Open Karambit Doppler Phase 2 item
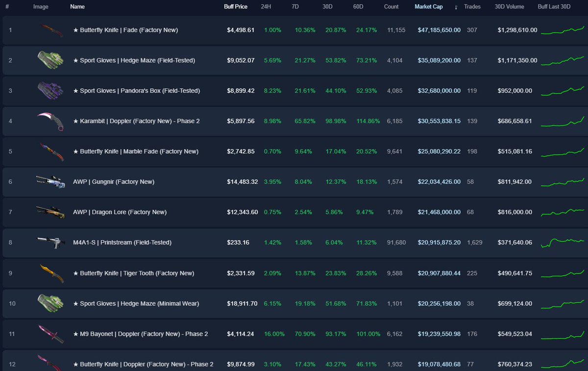 pyautogui.click(x=136, y=121)
